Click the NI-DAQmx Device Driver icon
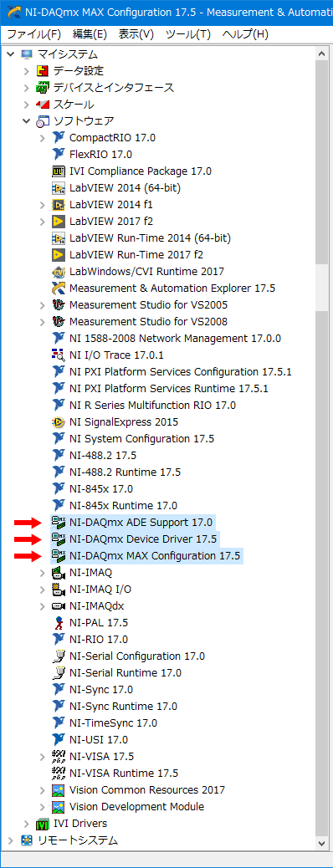333x868 pixels. [x=59, y=539]
